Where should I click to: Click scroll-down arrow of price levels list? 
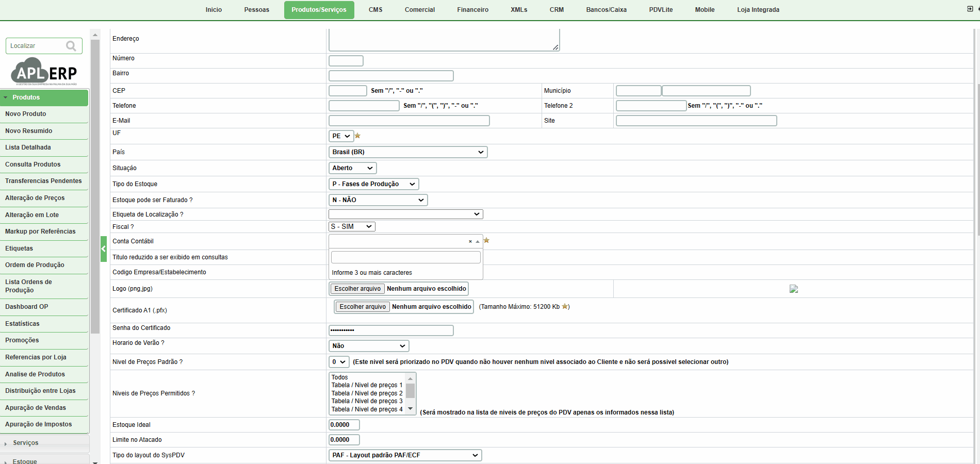click(x=411, y=409)
